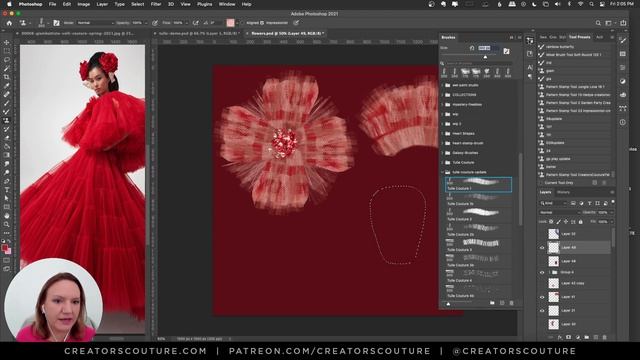Toggle Current Tool Only checkbox
The height and width of the screenshot is (360, 640).
pyautogui.click(x=542, y=183)
